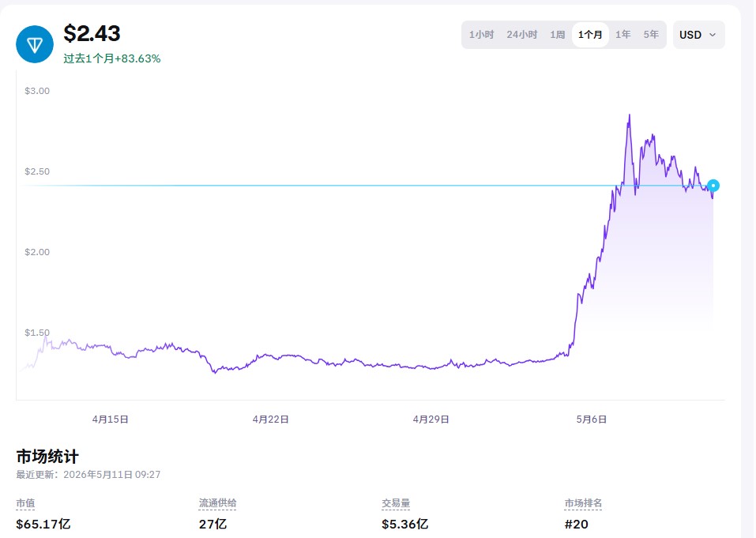This screenshot has height=538, width=756.
Task: Click the current price marker dot
Action: pos(713,186)
